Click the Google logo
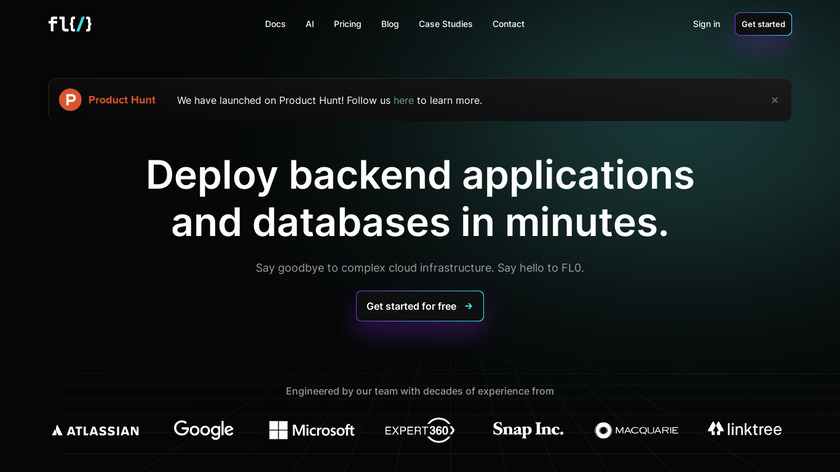The image size is (840, 472). [x=203, y=429]
